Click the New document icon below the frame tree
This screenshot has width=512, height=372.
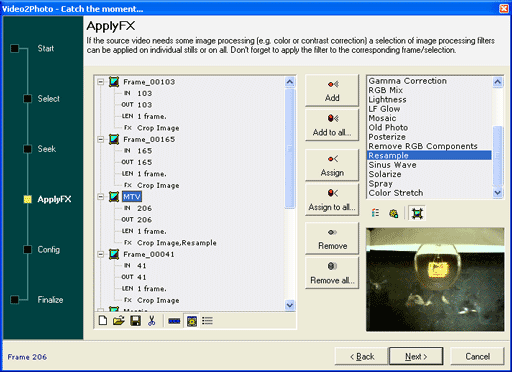(103, 321)
